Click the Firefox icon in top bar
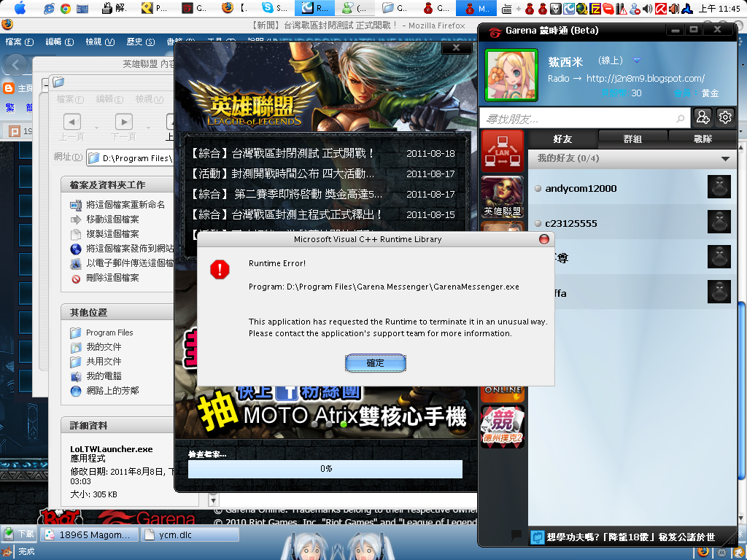This screenshot has width=747, height=560. click(228, 7)
